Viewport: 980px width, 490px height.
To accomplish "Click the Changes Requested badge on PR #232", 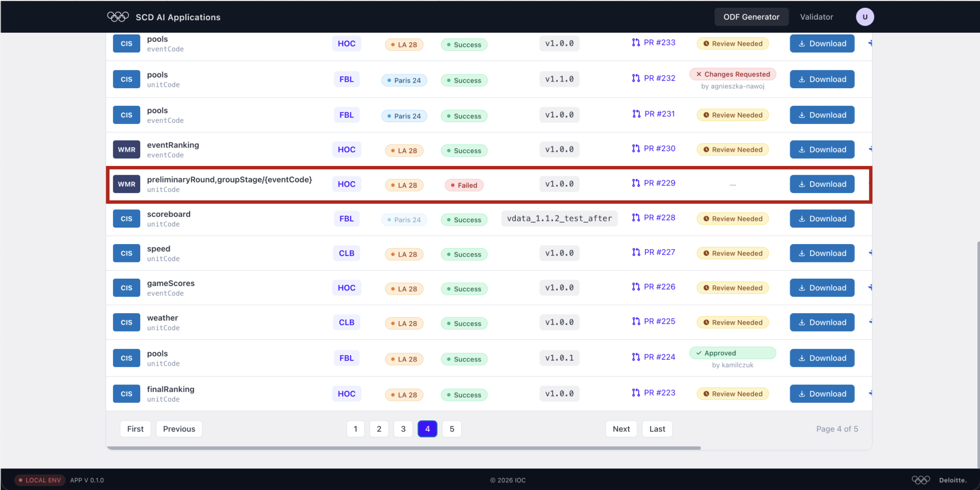I will click(733, 74).
